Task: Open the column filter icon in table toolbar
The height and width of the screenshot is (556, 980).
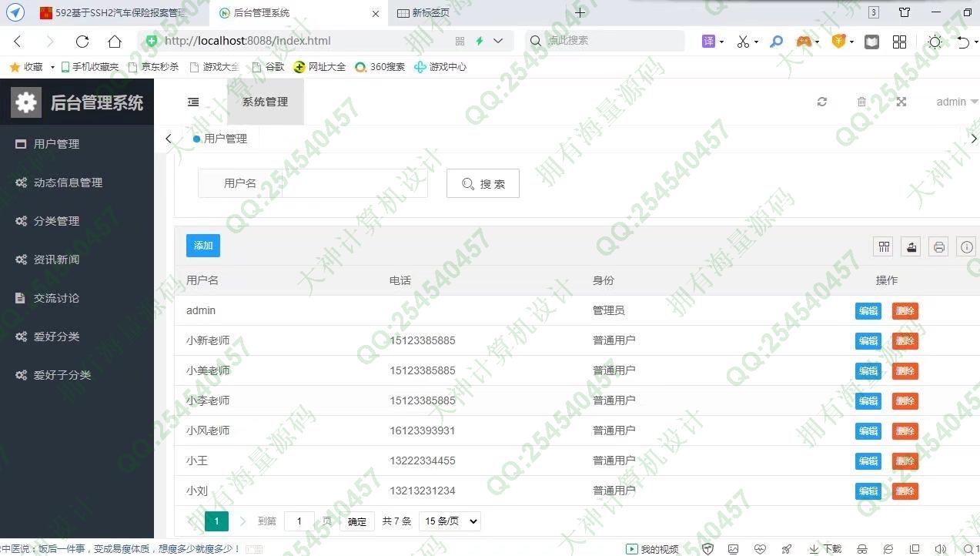Action: coord(884,246)
